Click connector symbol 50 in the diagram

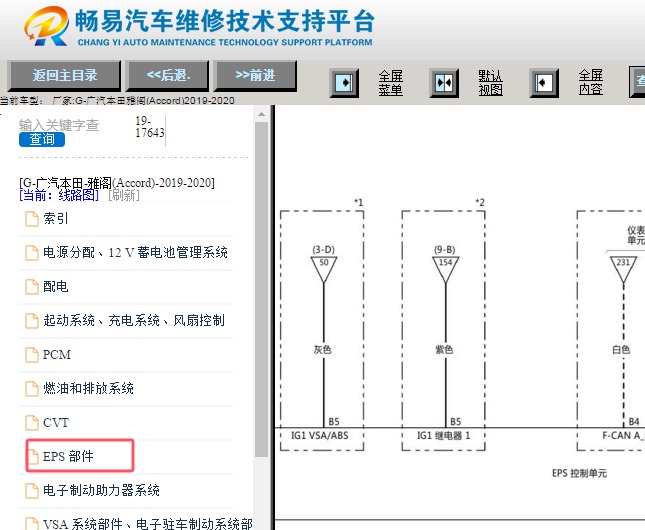324,269
